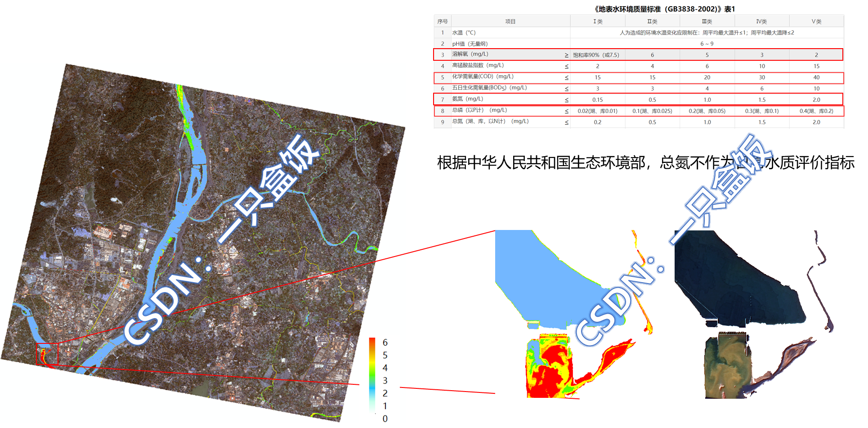The image size is (868, 428).
Task: Click the 0.3(湖、库0.1) cell
Action: pos(762,111)
